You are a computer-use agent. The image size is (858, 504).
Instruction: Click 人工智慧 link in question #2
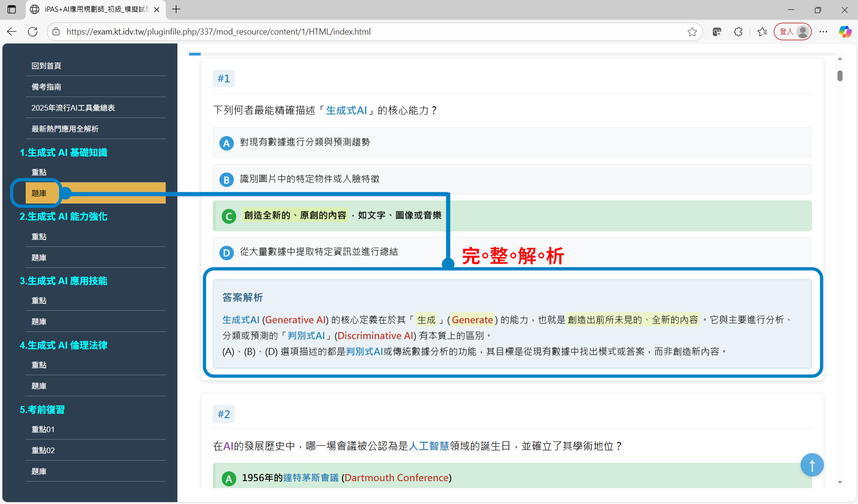(429, 446)
